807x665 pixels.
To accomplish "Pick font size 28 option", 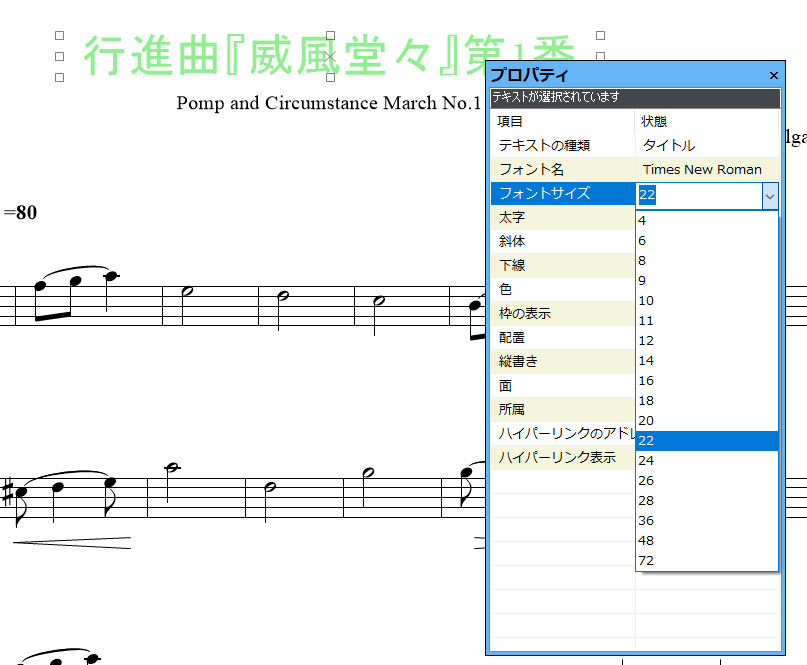I will (x=707, y=501).
